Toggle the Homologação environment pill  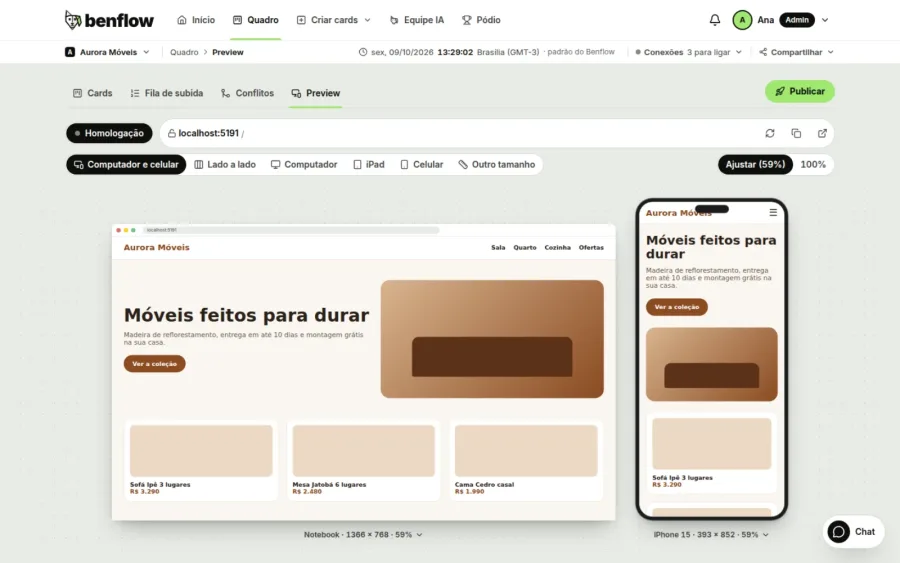pos(109,133)
